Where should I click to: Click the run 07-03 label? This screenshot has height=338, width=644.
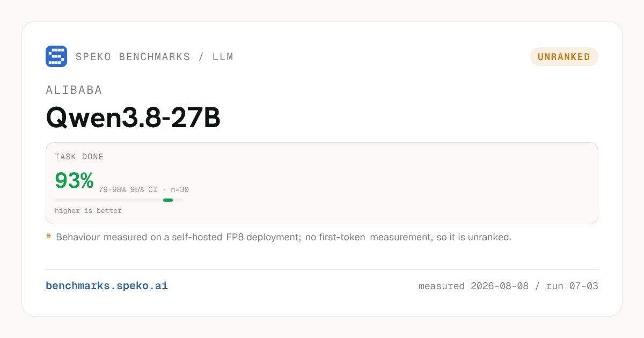pos(572,286)
